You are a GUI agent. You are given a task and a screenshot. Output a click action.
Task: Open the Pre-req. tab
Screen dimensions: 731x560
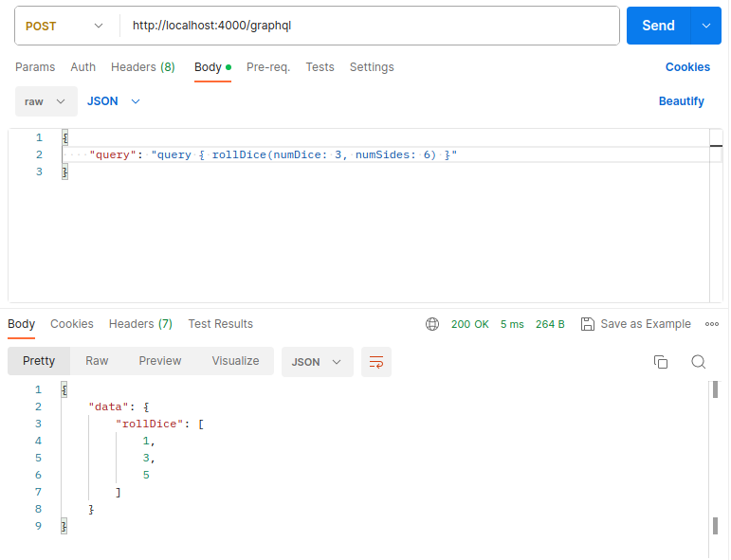[x=268, y=67]
